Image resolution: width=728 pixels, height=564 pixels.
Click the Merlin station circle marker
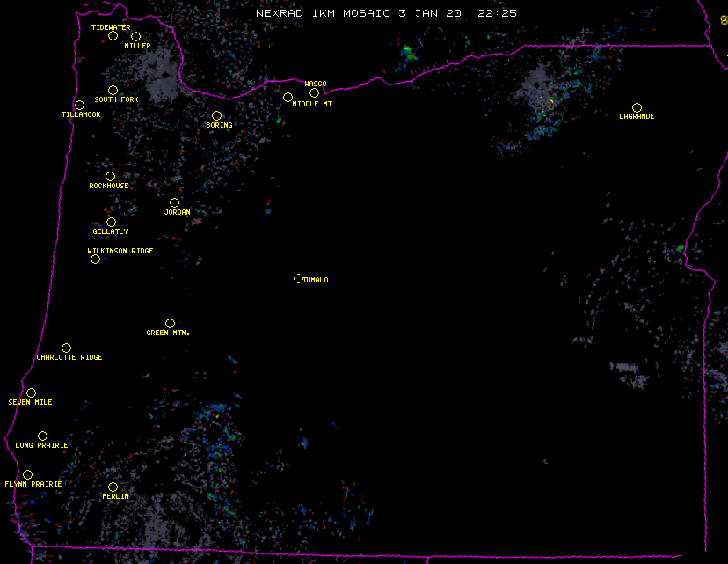click(113, 487)
